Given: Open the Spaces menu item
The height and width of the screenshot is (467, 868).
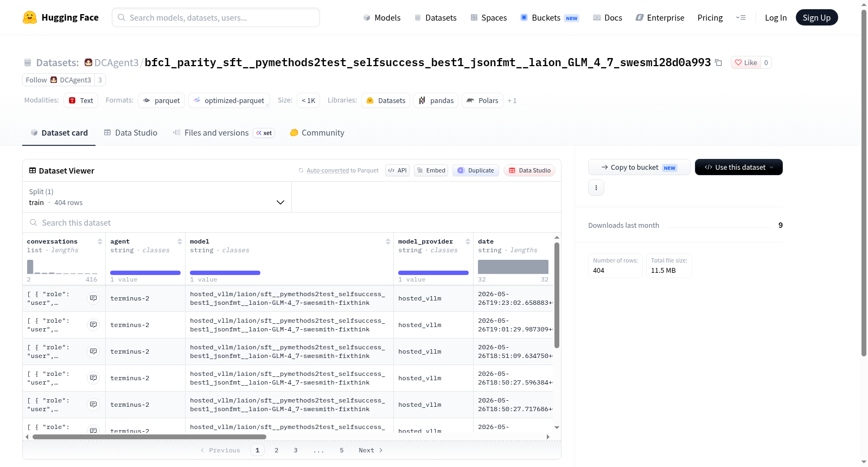Looking at the screenshot, I should pos(488,17).
